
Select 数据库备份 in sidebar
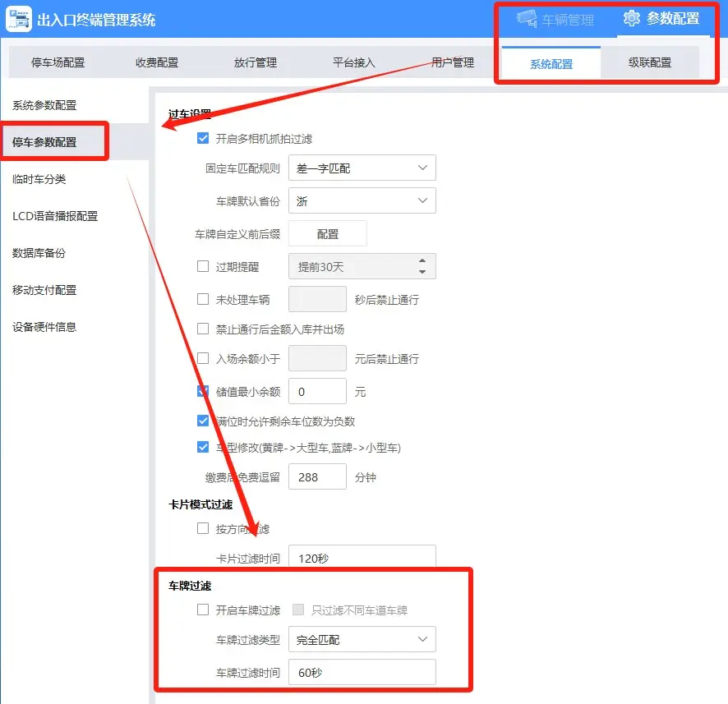click(x=39, y=253)
